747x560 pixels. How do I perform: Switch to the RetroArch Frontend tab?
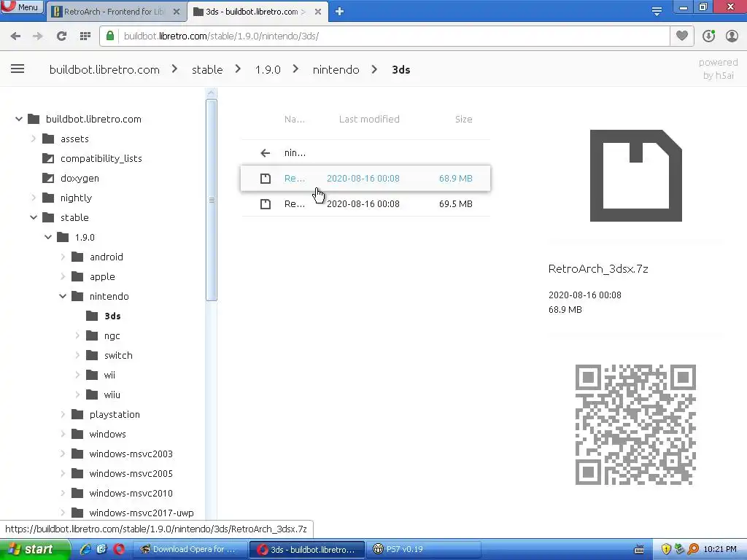point(115,12)
